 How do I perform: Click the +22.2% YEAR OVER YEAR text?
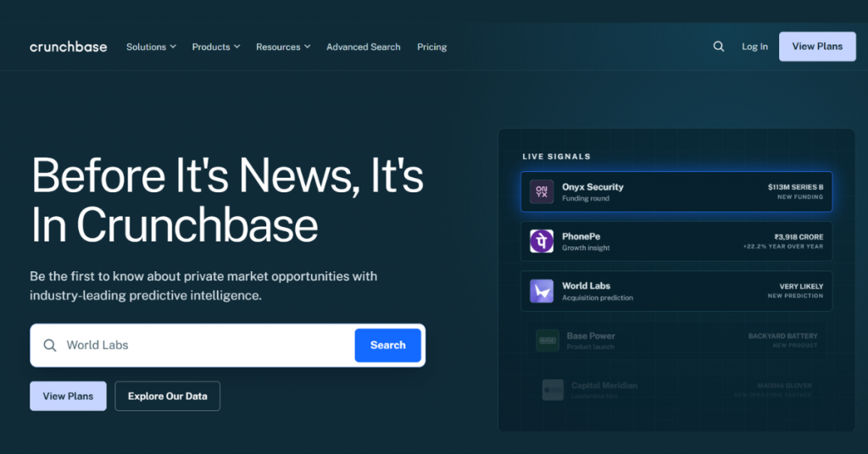click(x=782, y=246)
